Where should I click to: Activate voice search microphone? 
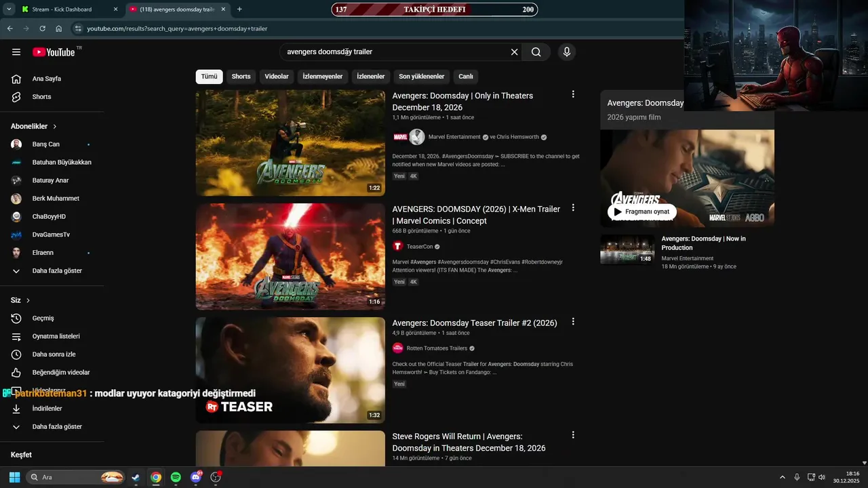pyautogui.click(x=567, y=52)
